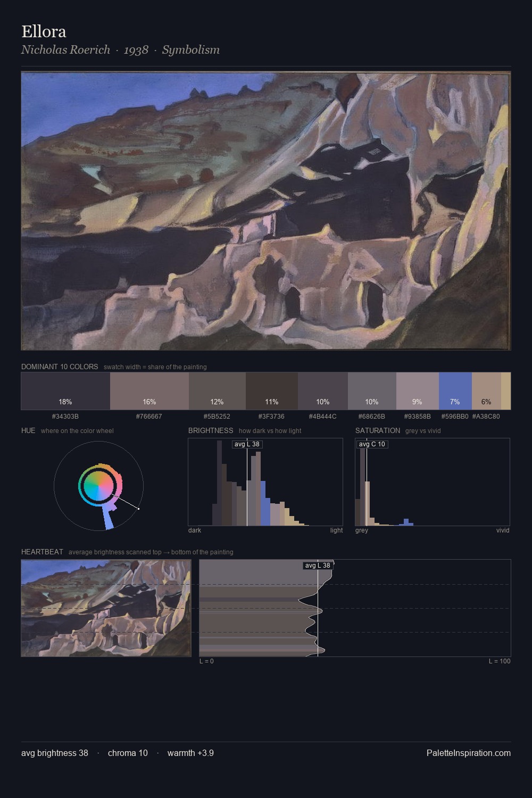The height and width of the screenshot is (798, 532).
Task: Open the small heartbeat painting thumbnail
Action: [106, 608]
